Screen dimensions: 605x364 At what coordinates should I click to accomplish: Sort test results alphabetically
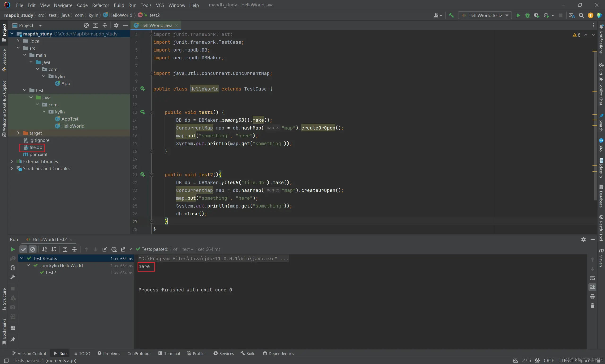44,249
